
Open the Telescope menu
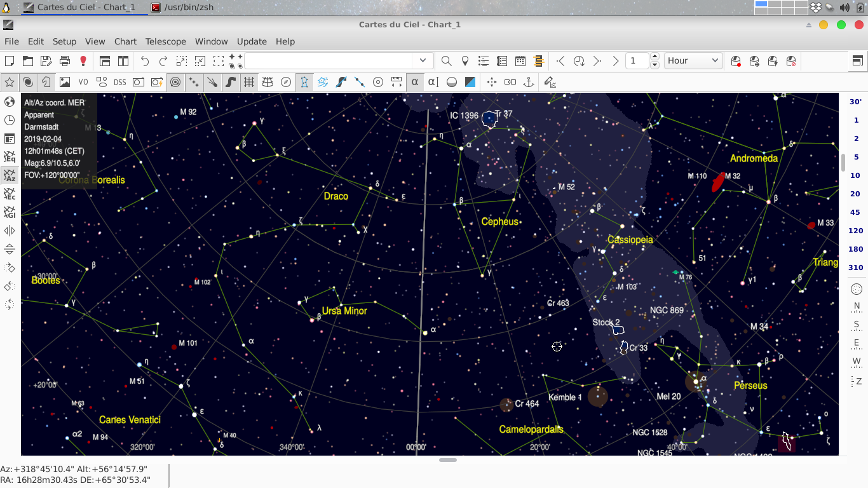point(166,41)
